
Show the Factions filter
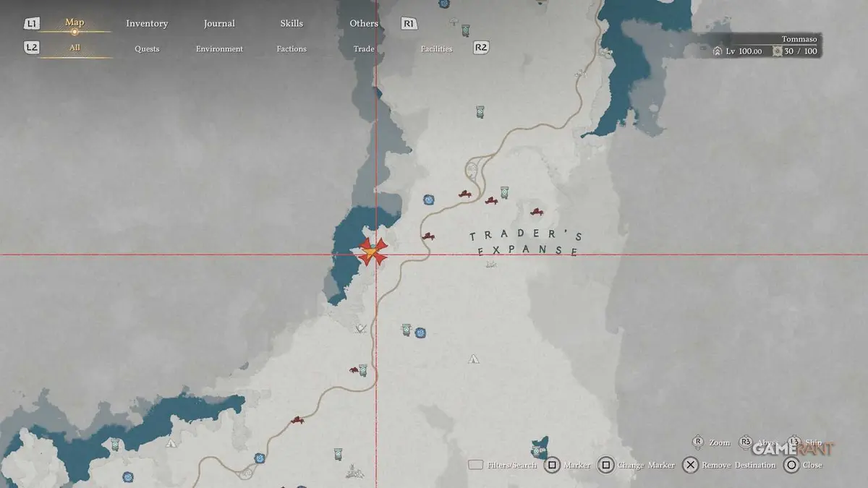[x=292, y=49]
